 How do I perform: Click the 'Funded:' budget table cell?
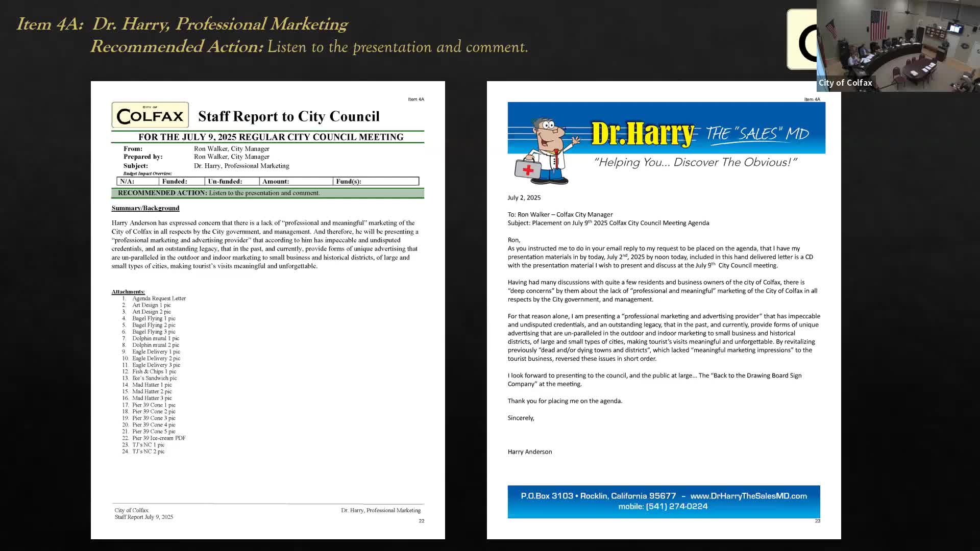(x=181, y=181)
